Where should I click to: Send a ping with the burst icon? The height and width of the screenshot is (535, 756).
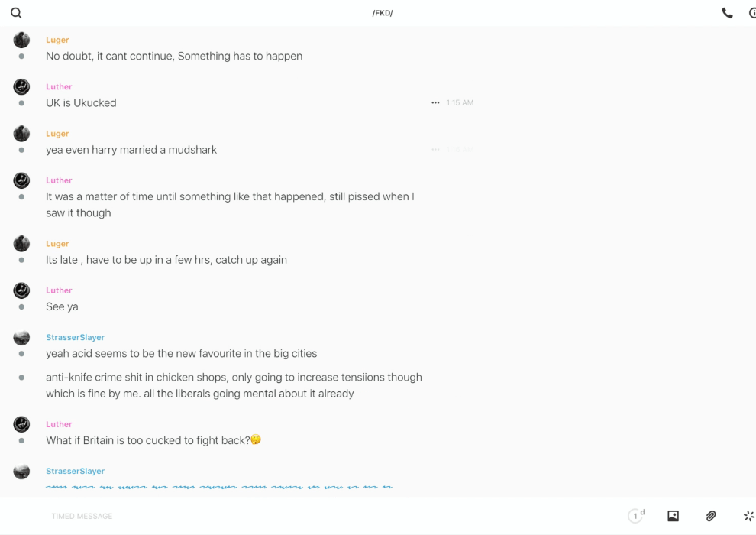[748, 516]
